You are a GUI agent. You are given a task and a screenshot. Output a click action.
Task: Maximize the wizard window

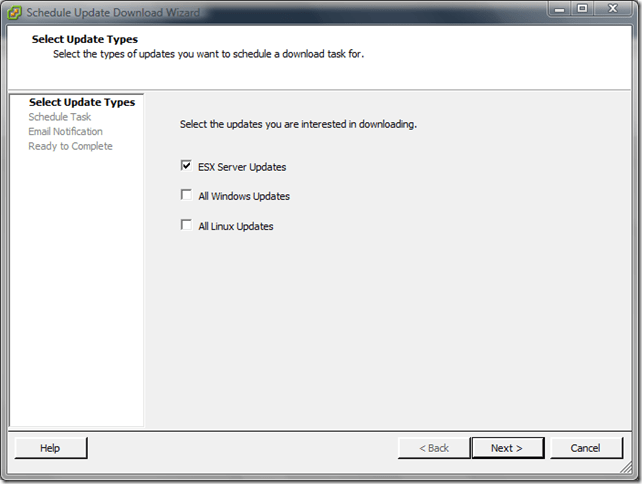pos(582,9)
